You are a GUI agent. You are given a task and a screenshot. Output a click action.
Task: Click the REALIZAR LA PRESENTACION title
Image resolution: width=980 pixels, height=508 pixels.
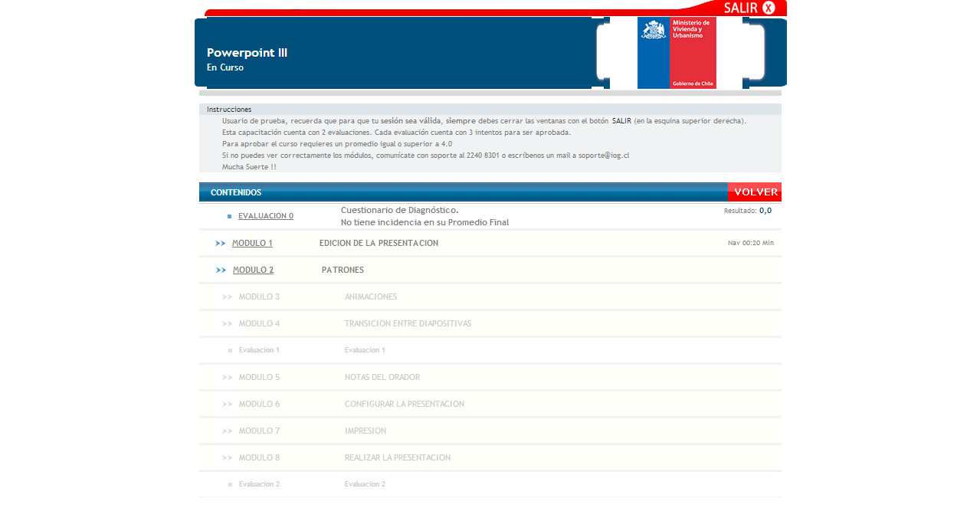click(x=398, y=457)
